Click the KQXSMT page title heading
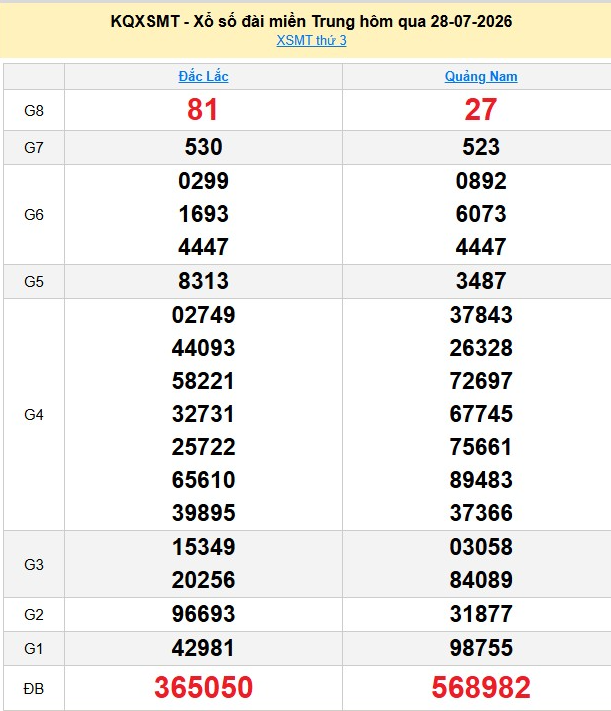611x711 pixels. pyautogui.click(x=311, y=21)
